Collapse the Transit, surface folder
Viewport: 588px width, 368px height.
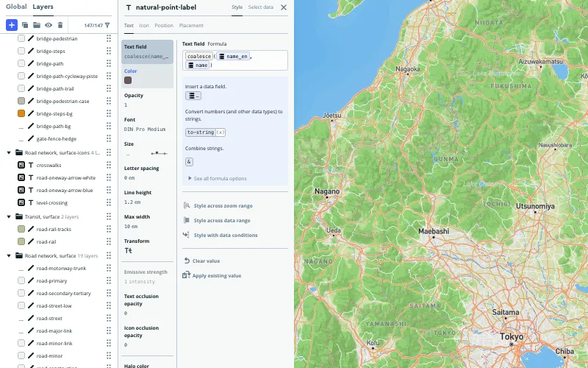point(9,216)
